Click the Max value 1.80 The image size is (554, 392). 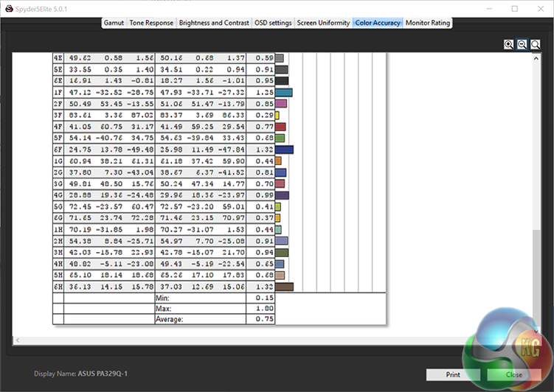[265, 309]
